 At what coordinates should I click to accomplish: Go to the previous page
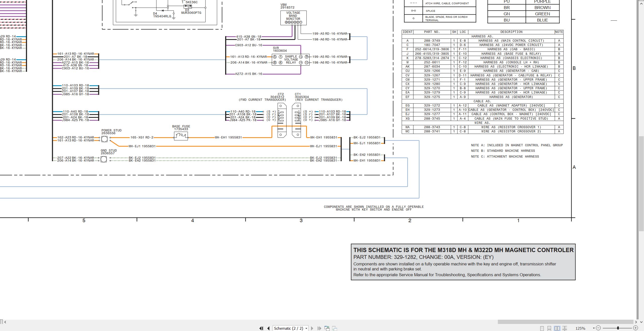(x=268, y=328)
